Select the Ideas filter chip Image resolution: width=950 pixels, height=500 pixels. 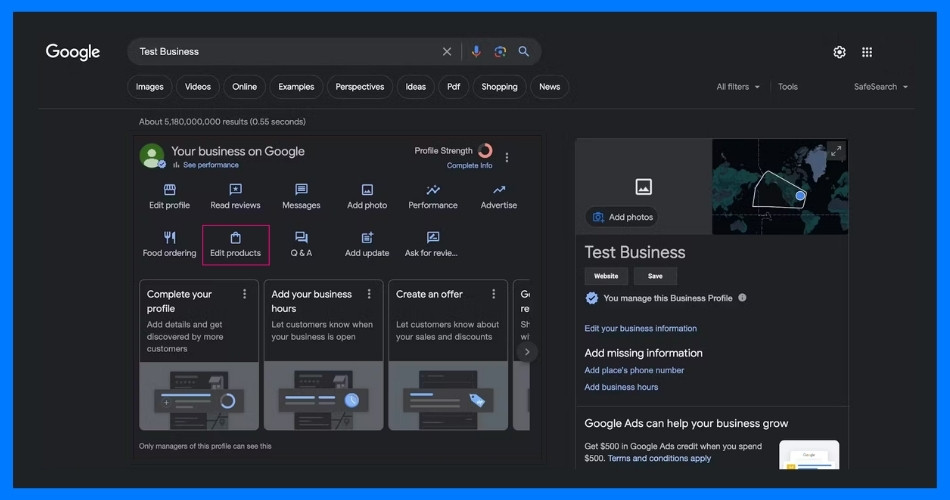[x=416, y=87]
